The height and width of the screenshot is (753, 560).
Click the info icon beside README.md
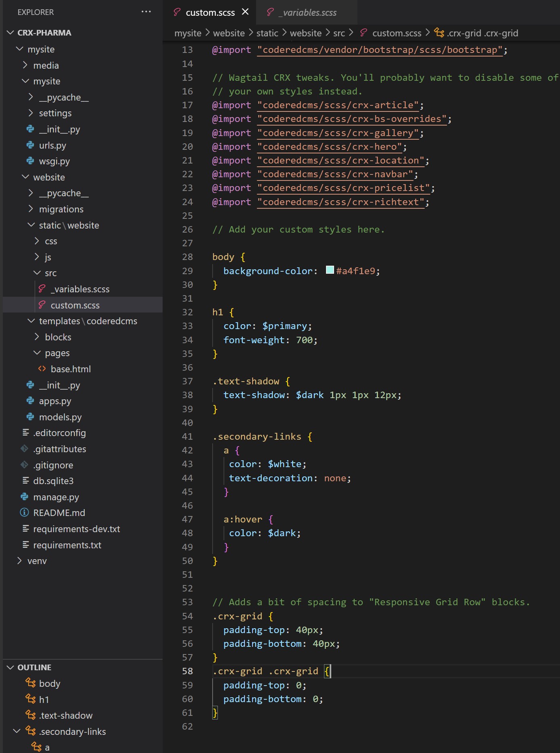pos(25,512)
